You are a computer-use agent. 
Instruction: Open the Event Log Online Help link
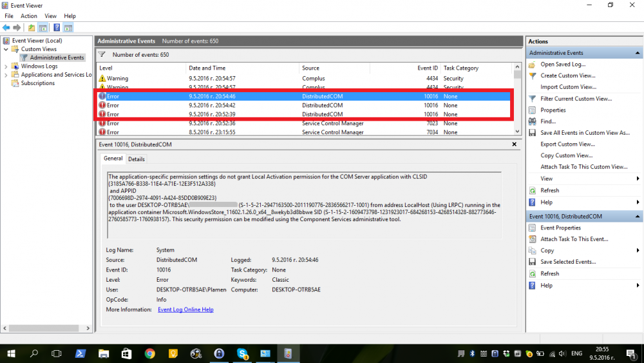tap(185, 309)
